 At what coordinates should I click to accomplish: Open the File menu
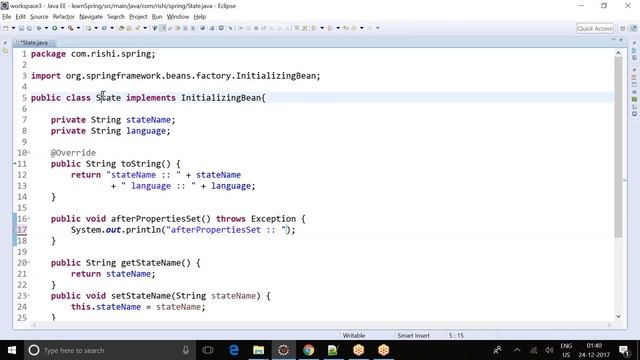[x=7, y=17]
